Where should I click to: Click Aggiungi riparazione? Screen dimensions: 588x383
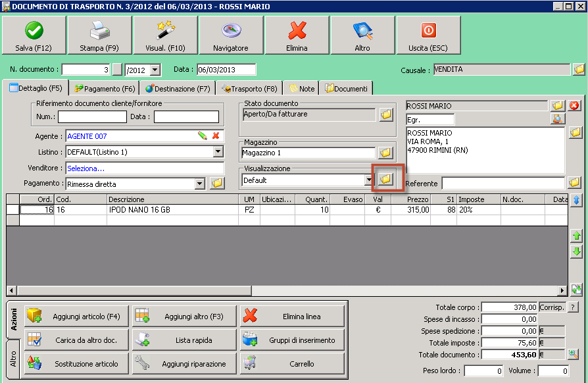tap(185, 364)
